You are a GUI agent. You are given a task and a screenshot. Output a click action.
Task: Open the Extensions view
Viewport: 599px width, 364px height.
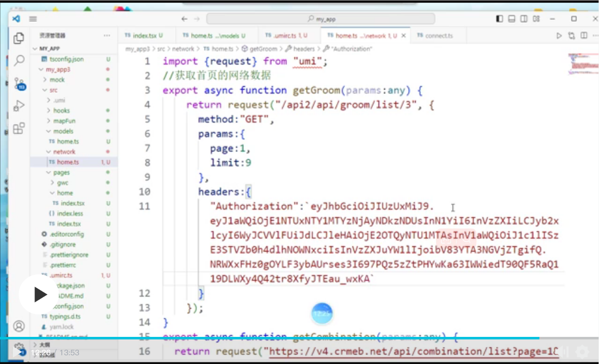[19, 128]
